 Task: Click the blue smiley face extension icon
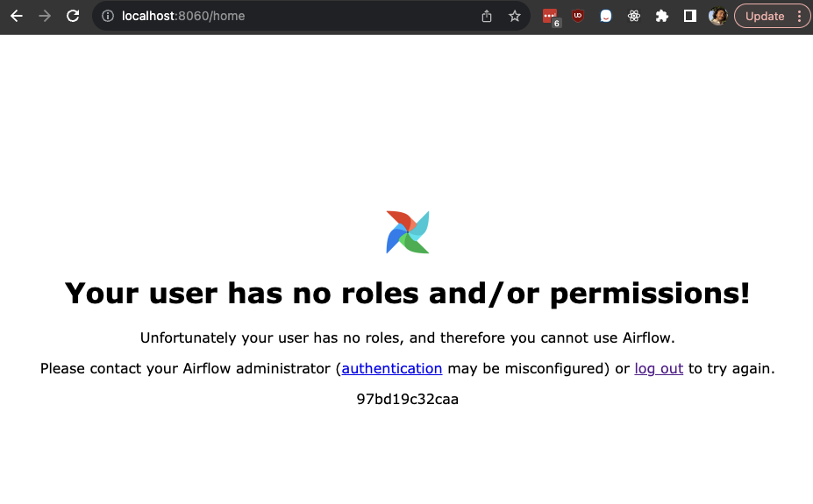click(x=606, y=16)
